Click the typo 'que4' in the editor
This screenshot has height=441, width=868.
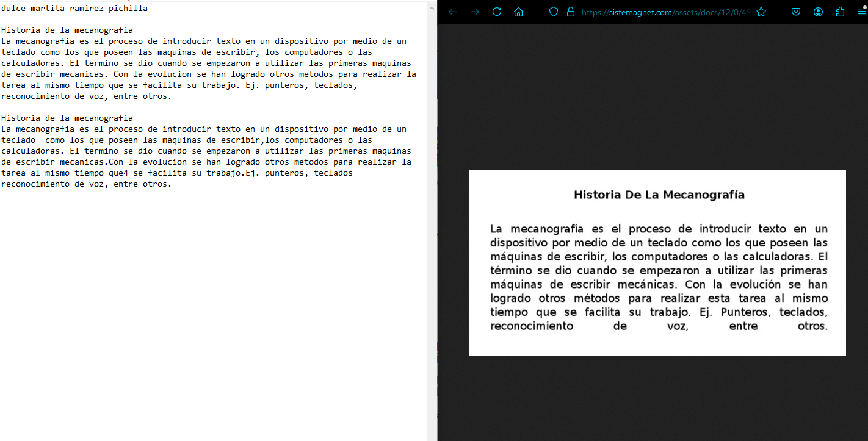point(118,173)
